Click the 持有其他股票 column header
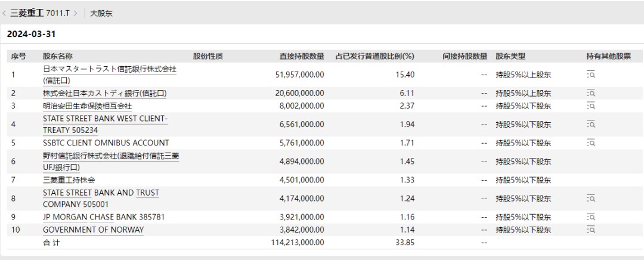This screenshot has width=644, height=260. coord(609,56)
